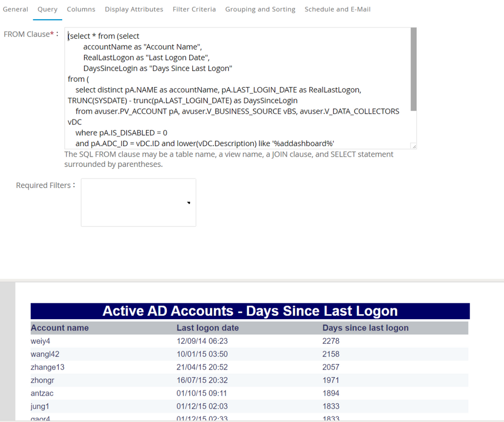Switch to Schedule and E-Mail tab

coord(338,9)
